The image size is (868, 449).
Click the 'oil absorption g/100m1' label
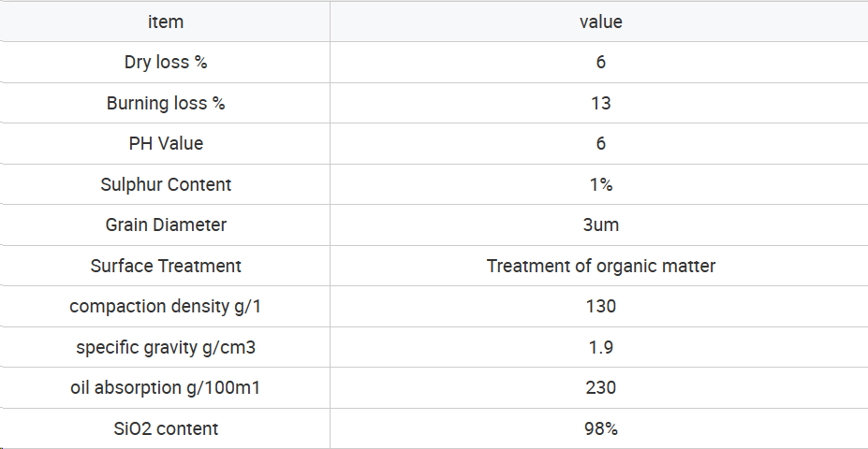166,387
